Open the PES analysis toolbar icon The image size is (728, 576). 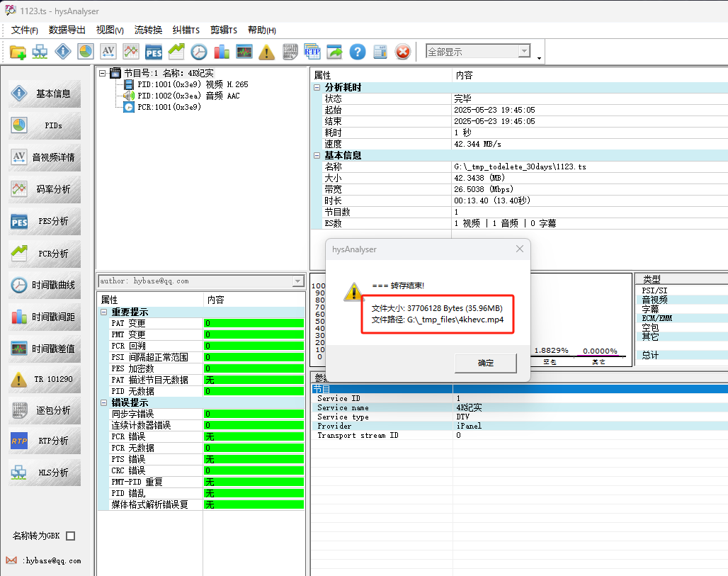pyautogui.click(x=154, y=52)
